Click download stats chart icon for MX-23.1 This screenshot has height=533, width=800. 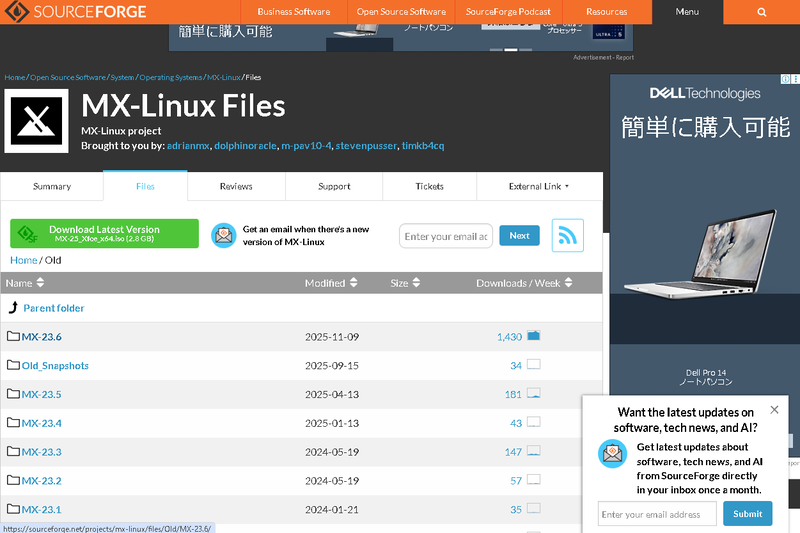(x=534, y=508)
